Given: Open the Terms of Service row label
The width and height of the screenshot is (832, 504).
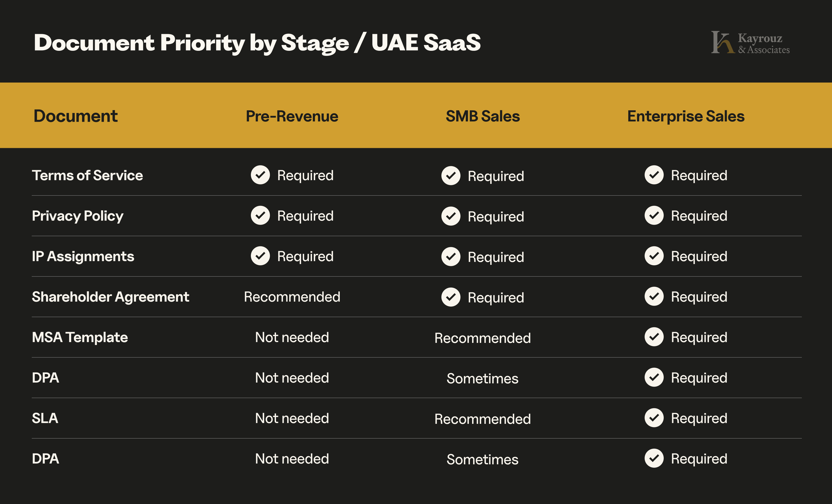Looking at the screenshot, I should click(87, 175).
